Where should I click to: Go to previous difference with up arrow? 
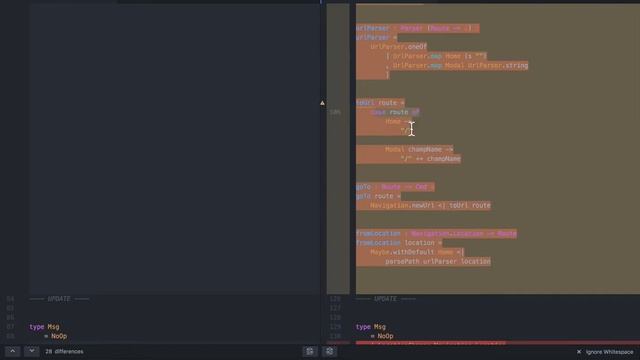coord(13,351)
